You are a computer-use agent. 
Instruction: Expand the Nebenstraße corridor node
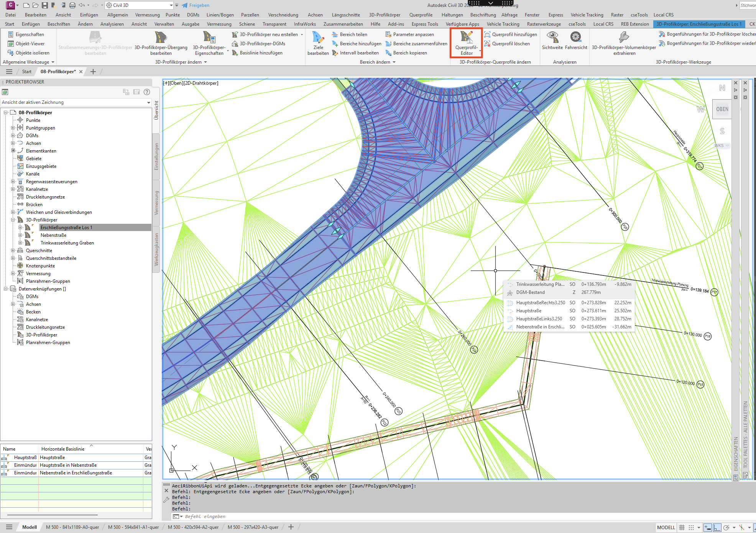pyautogui.click(x=20, y=235)
